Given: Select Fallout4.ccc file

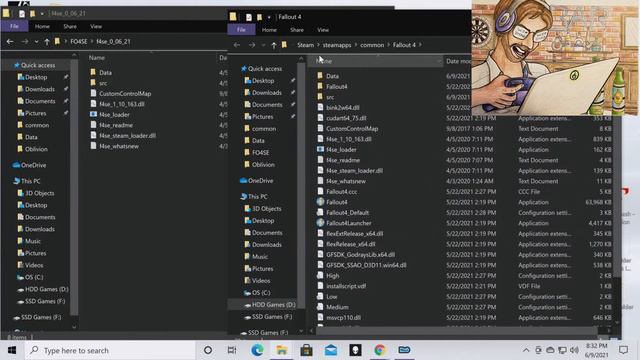Looking at the screenshot, I should click(x=341, y=191).
